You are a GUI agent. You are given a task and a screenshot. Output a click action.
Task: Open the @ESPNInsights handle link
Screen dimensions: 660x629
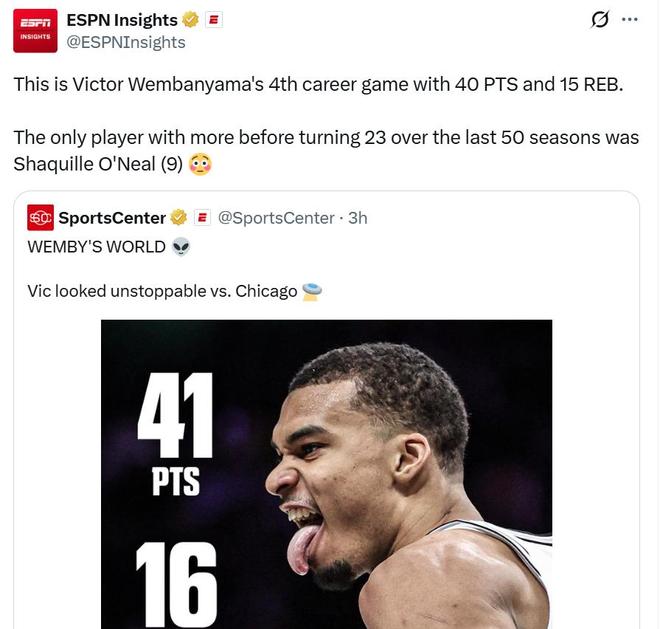(x=125, y=42)
